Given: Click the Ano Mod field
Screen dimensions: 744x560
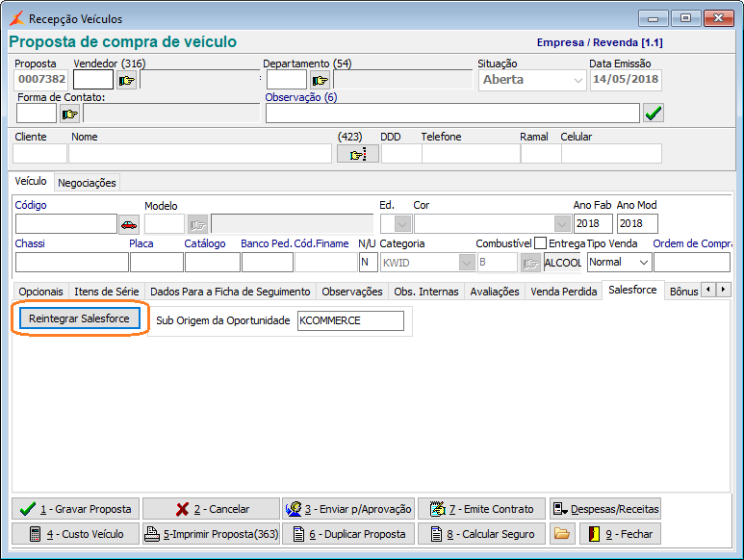Looking at the screenshot, I should (x=637, y=223).
